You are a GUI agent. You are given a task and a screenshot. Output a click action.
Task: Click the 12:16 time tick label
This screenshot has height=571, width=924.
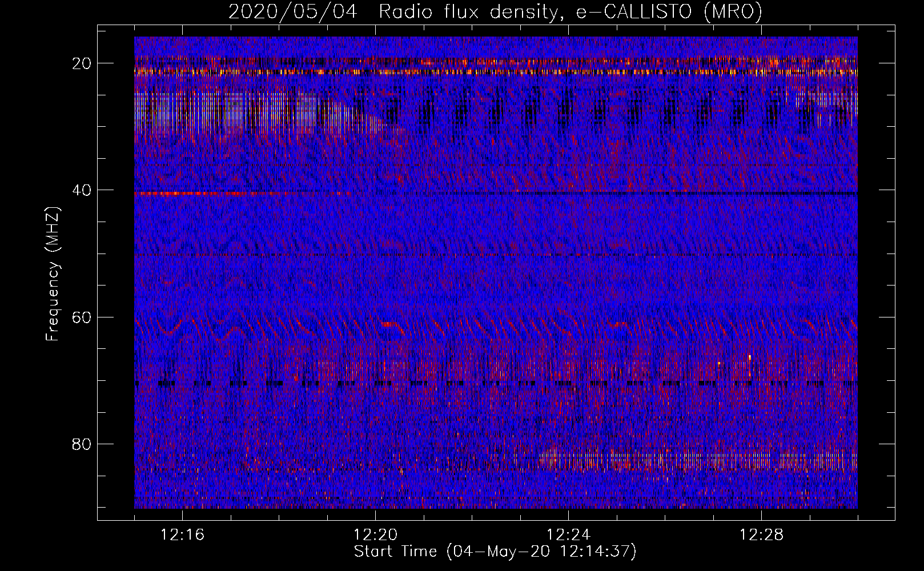pos(183,535)
